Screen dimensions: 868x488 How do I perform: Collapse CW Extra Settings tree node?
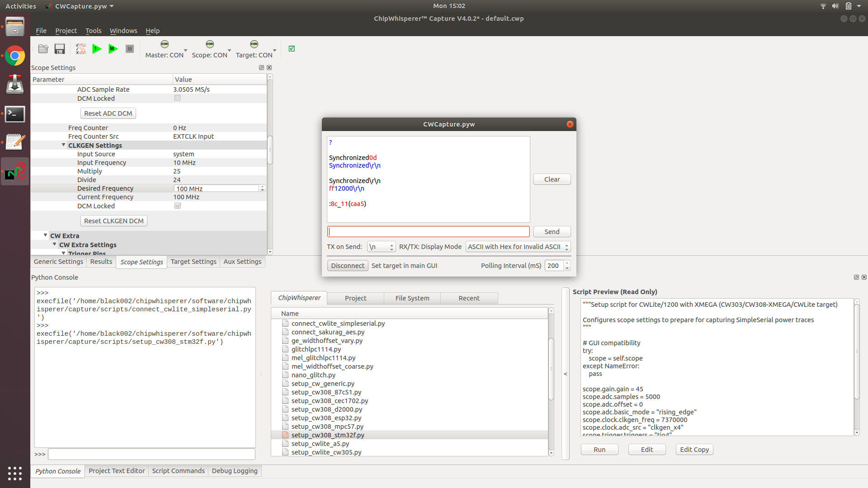pyautogui.click(x=55, y=244)
